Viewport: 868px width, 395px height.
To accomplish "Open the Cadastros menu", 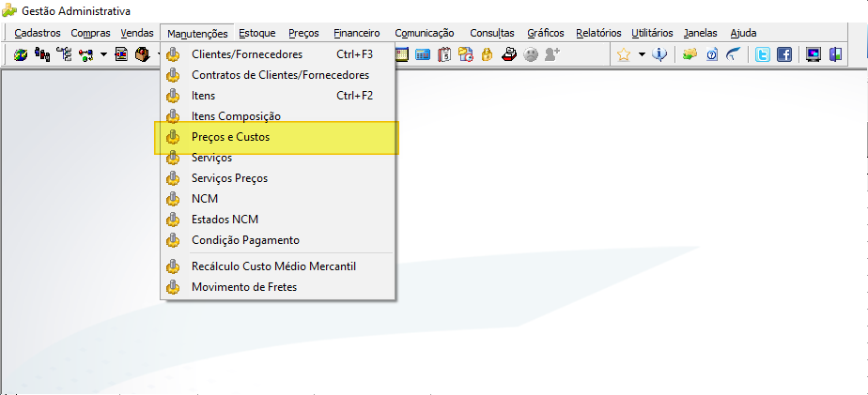I will [x=38, y=33].
